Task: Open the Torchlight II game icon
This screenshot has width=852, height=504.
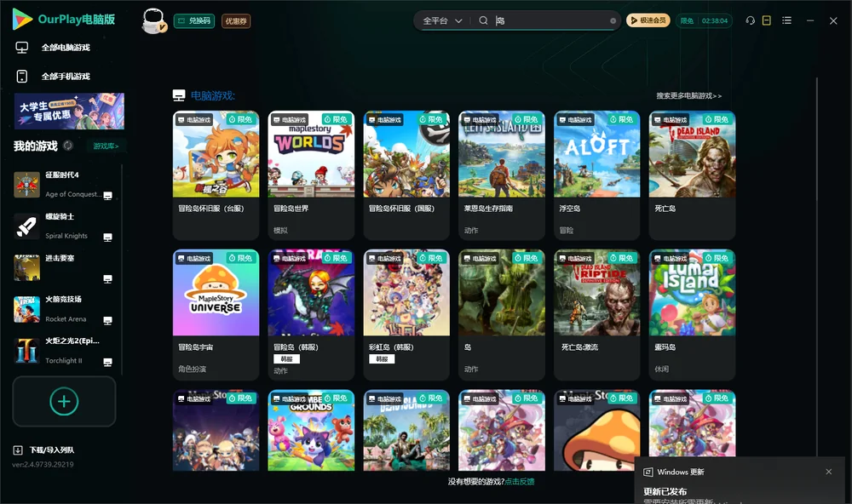Action: pyautogui.click(x=26, y=351)
